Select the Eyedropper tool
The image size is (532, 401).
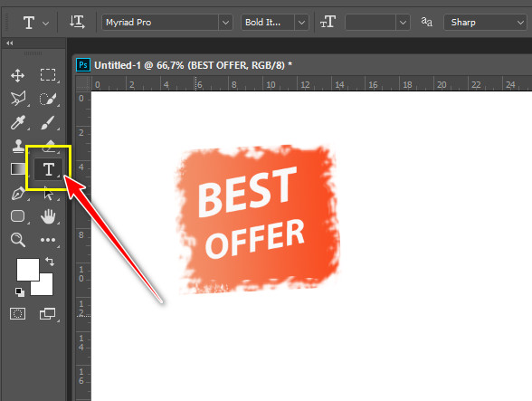pos(18,122)
